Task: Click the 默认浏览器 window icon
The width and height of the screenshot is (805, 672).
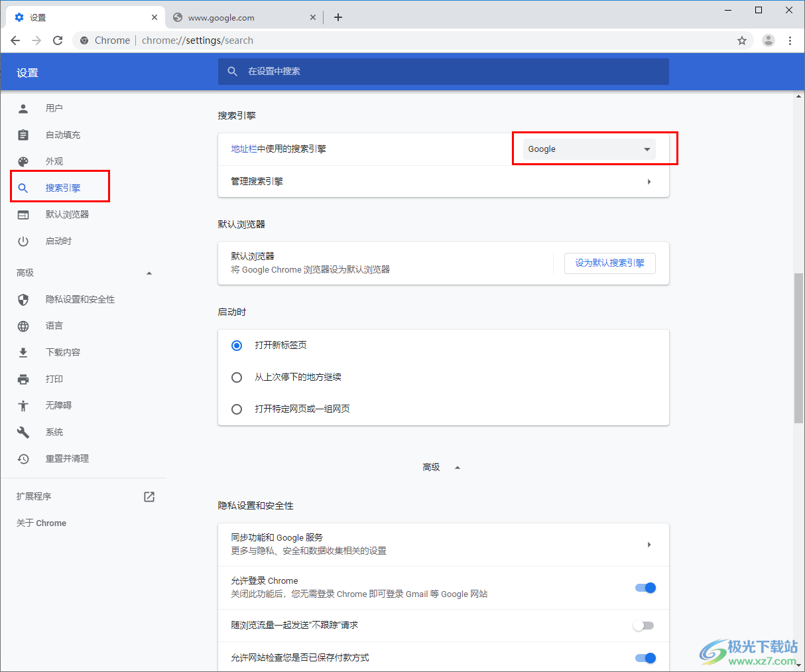Action: click(x=23, y=214)
